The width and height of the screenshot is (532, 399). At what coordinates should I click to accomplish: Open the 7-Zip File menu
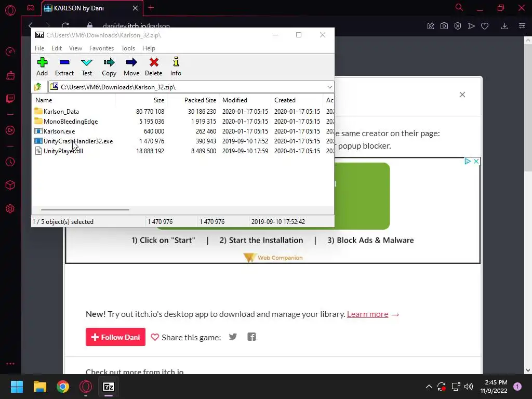pyautogui.click(x=39, y=48)
